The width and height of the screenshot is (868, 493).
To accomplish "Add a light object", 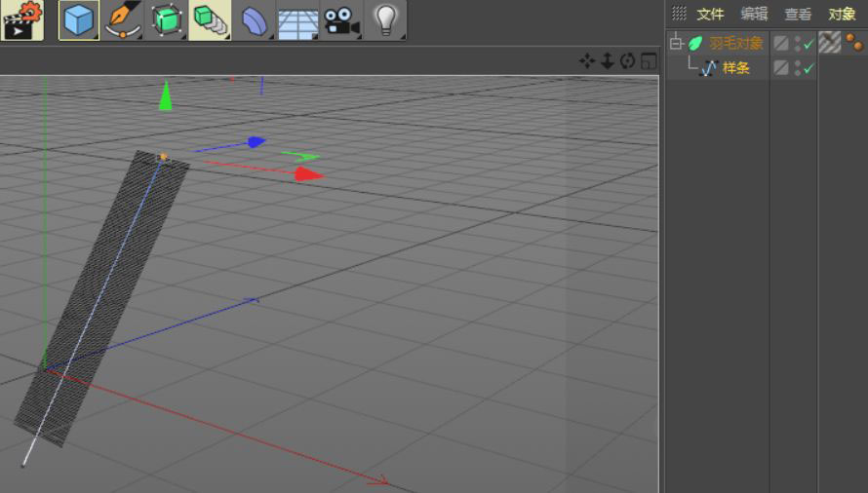I will [386, 20].
